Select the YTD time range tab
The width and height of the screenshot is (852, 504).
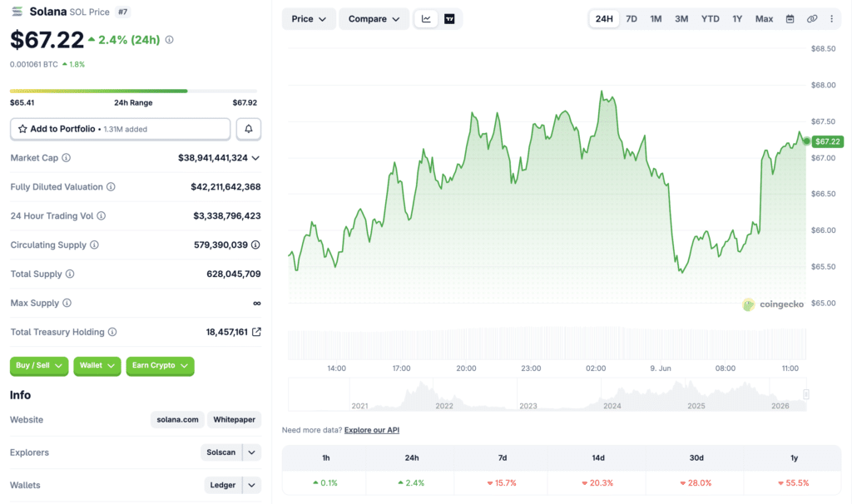[711, 19]
